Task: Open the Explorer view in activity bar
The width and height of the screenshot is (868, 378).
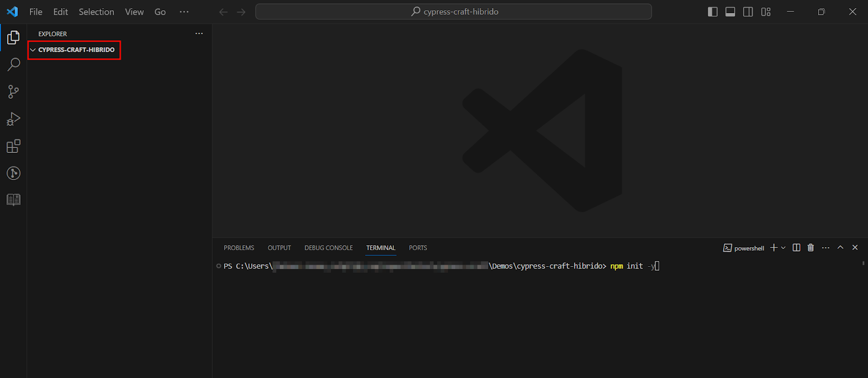Action: coord(14,37)
